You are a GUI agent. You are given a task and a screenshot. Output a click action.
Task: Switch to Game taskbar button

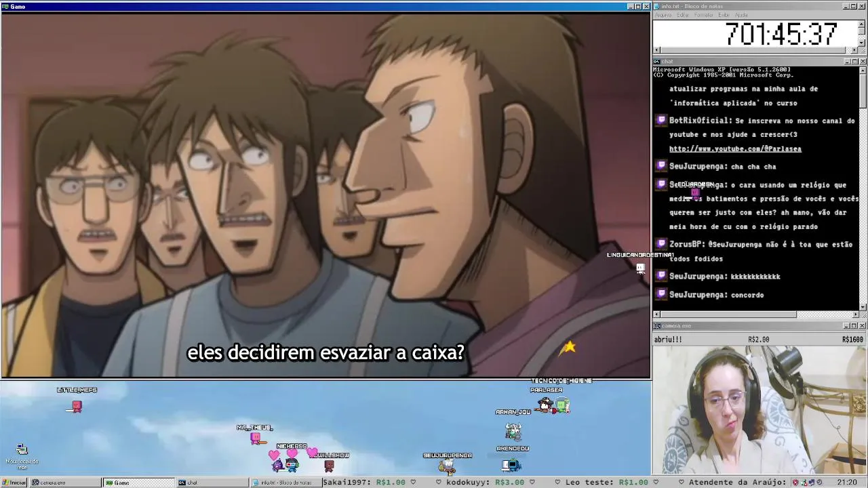[138, 483]
